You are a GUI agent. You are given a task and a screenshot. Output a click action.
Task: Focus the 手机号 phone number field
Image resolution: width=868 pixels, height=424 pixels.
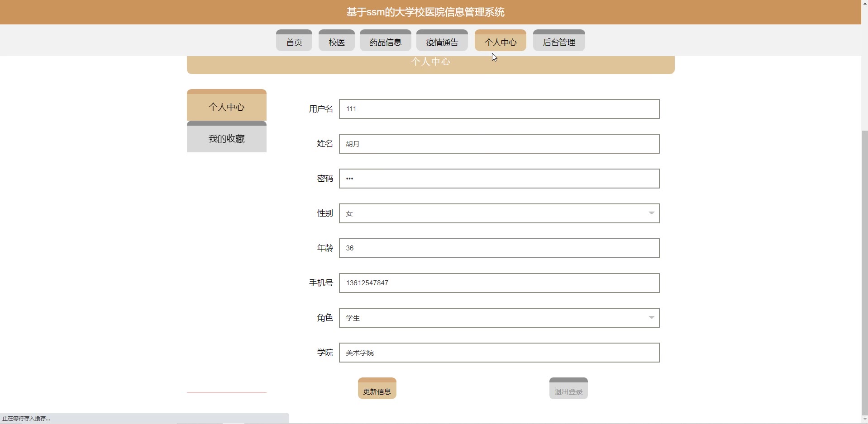pos(499,283)
